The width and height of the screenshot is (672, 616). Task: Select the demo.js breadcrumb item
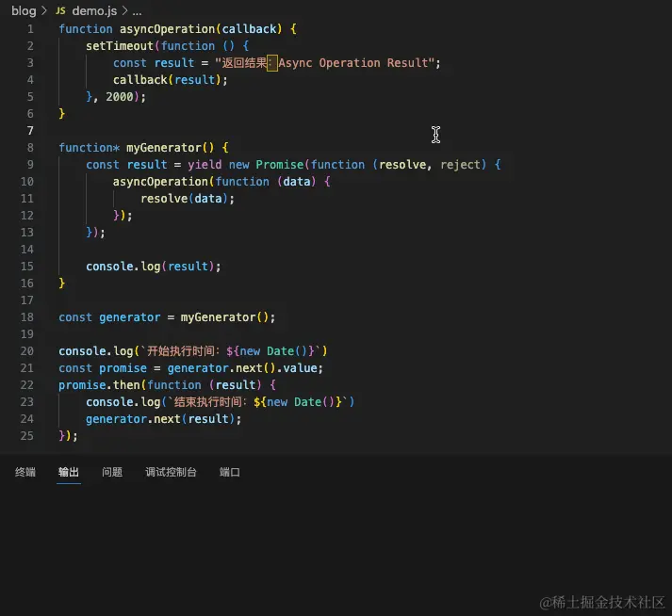coord(94,10)
